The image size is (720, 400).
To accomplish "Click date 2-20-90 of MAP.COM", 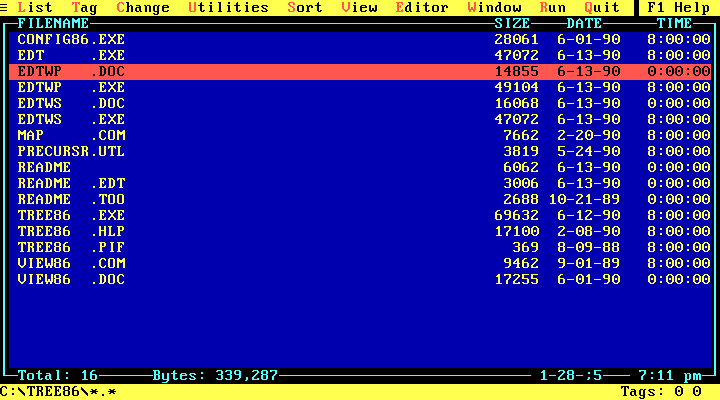I will [x=589, y=135].
